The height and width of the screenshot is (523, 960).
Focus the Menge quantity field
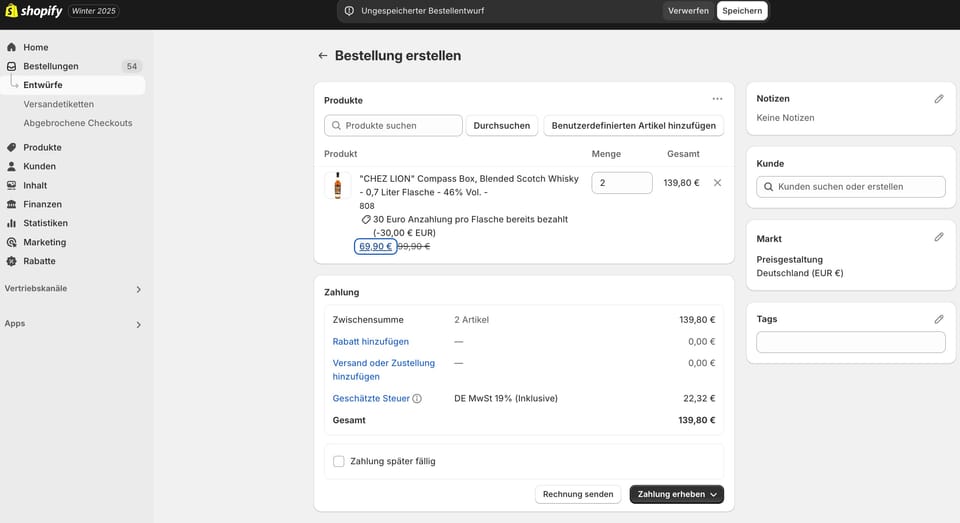point(621,182)
